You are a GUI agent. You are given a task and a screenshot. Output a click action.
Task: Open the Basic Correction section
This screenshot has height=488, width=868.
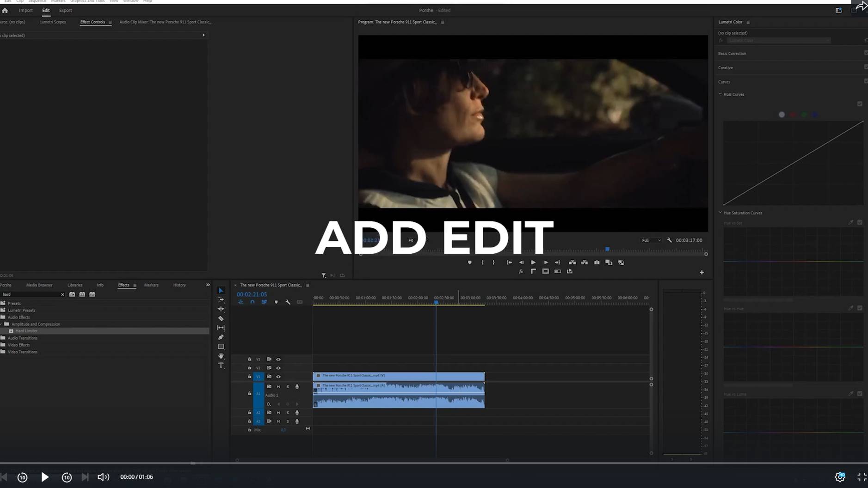732,54
